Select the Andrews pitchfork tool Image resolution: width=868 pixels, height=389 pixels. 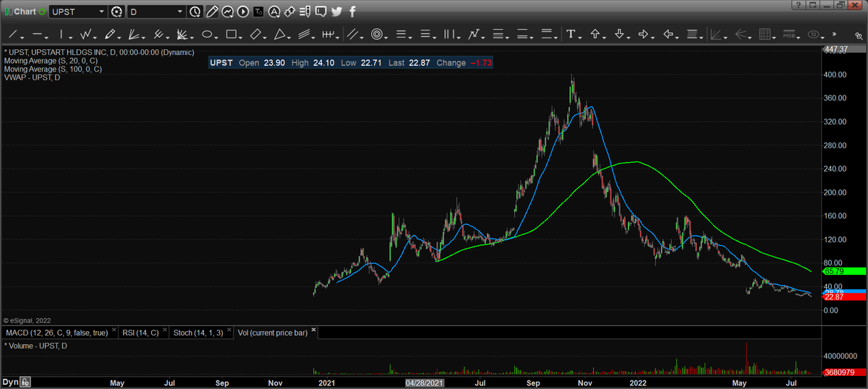pos(158,34)
